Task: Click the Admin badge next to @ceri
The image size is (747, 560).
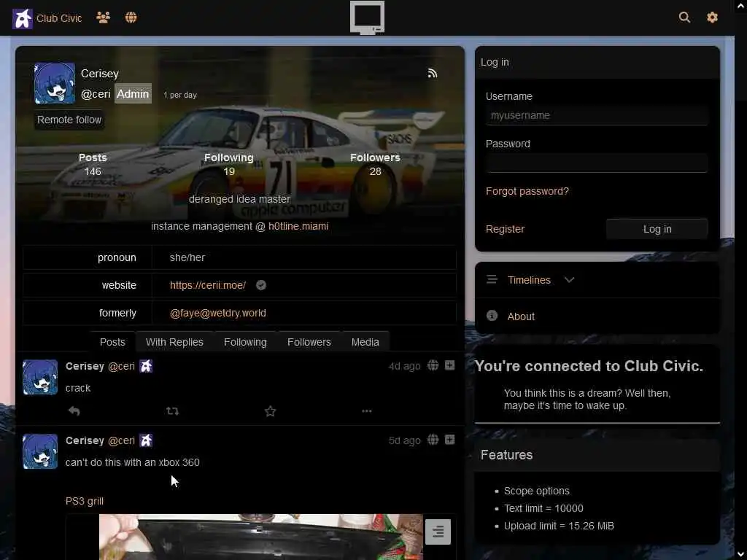Action: [x=133, y=94]
